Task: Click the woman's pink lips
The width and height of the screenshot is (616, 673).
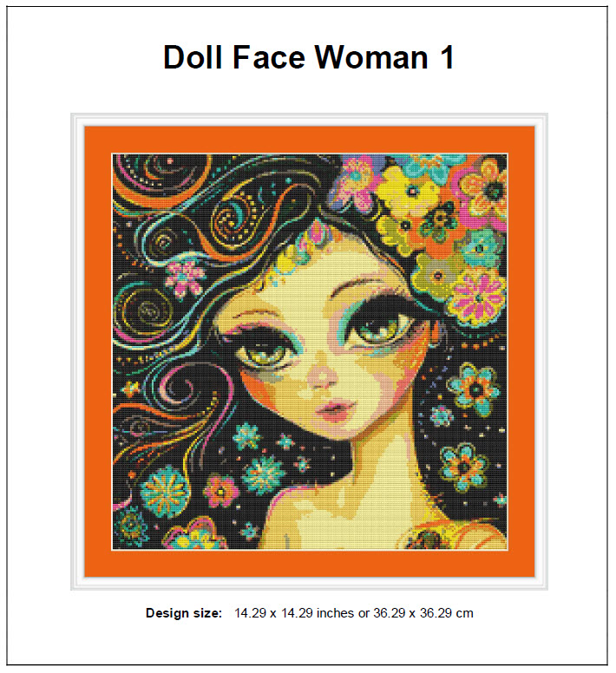Action: point(335,409)
